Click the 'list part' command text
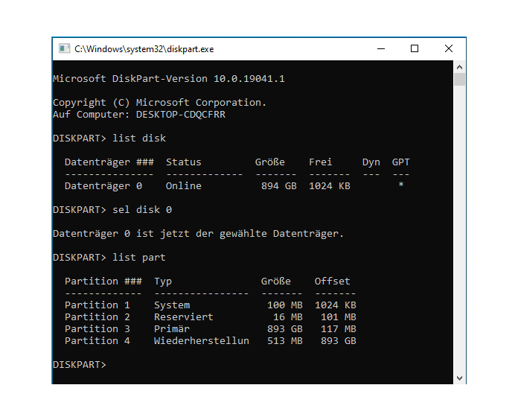The height and width of the screenshot is (420, 518). (139, 258)
